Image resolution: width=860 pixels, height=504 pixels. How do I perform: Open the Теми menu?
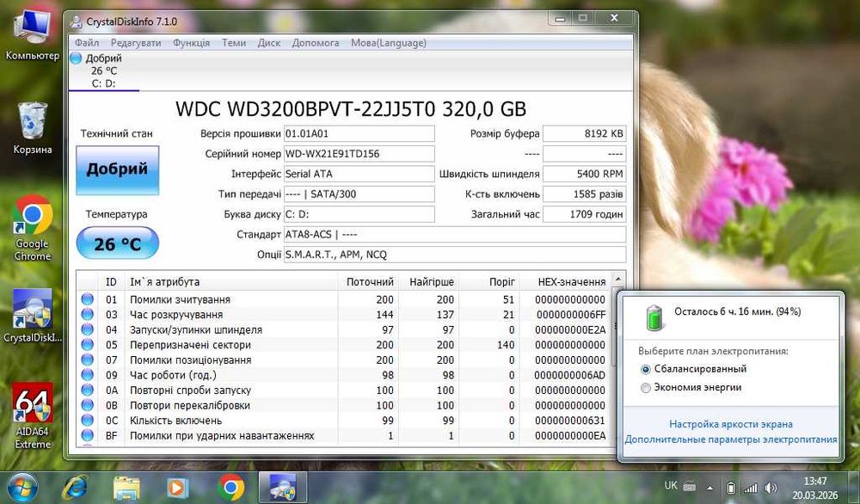pyautogui.click(x=234, y=43)
